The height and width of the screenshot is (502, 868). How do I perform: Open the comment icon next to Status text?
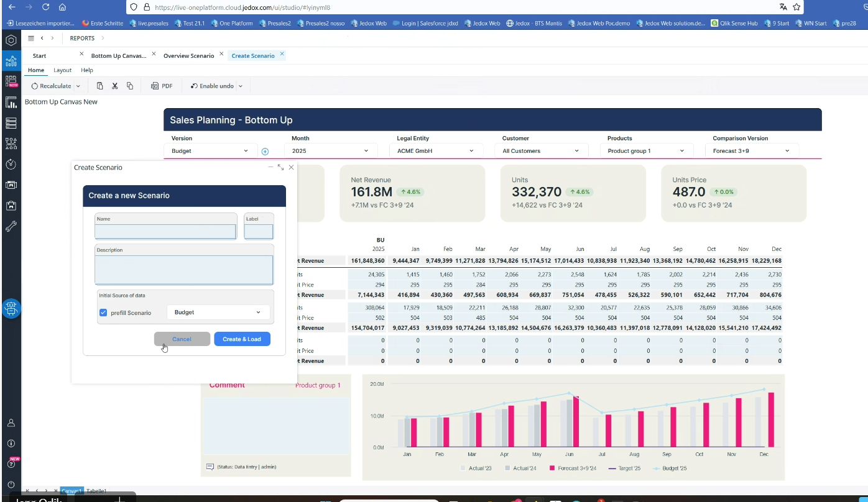tap(210, 467)
